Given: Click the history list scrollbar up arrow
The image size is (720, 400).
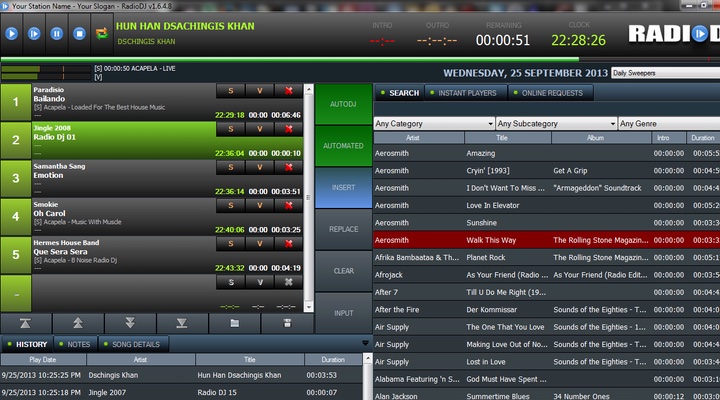Looking at the screenshot, I should 367,358.
